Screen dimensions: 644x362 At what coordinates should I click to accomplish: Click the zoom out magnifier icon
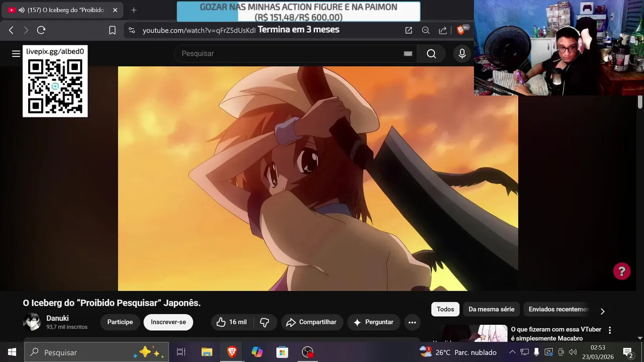click(426, 30)
